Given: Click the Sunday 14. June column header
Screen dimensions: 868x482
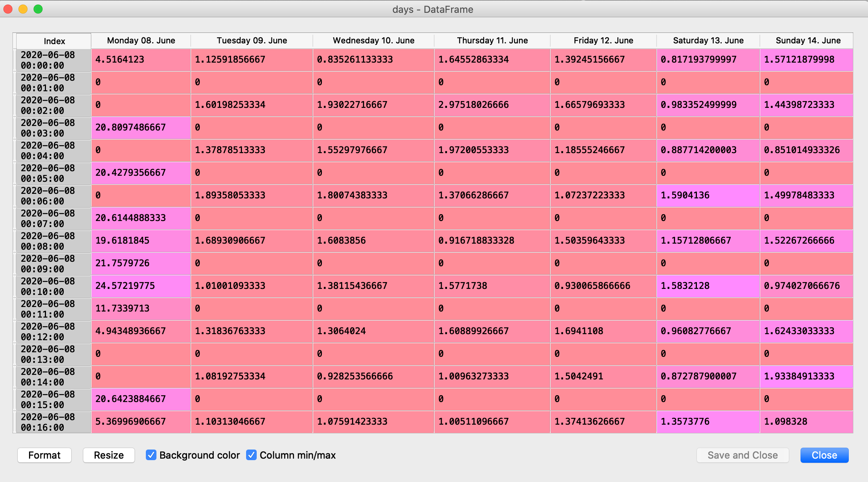Looking at the screenshot, I should [x=808, y=41].
